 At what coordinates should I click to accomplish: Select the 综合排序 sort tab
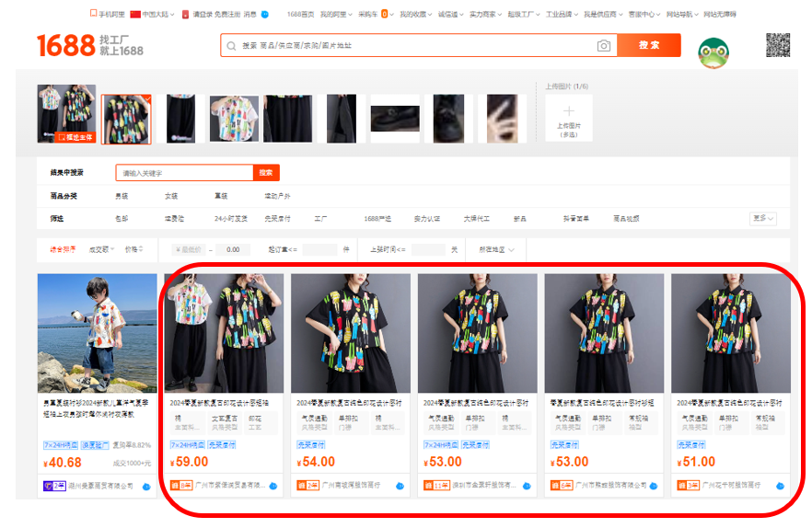(x=63, y=249)
